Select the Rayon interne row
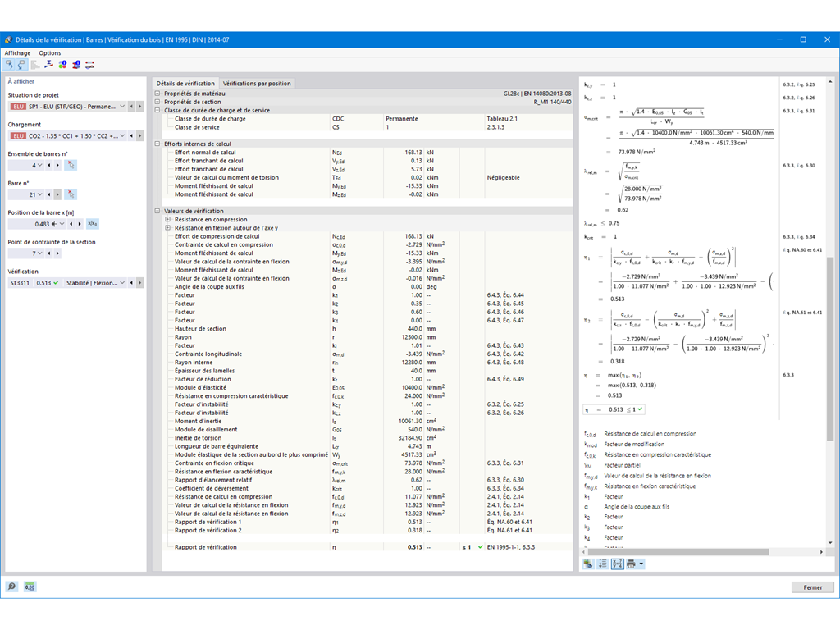 [x=367, y=362]
